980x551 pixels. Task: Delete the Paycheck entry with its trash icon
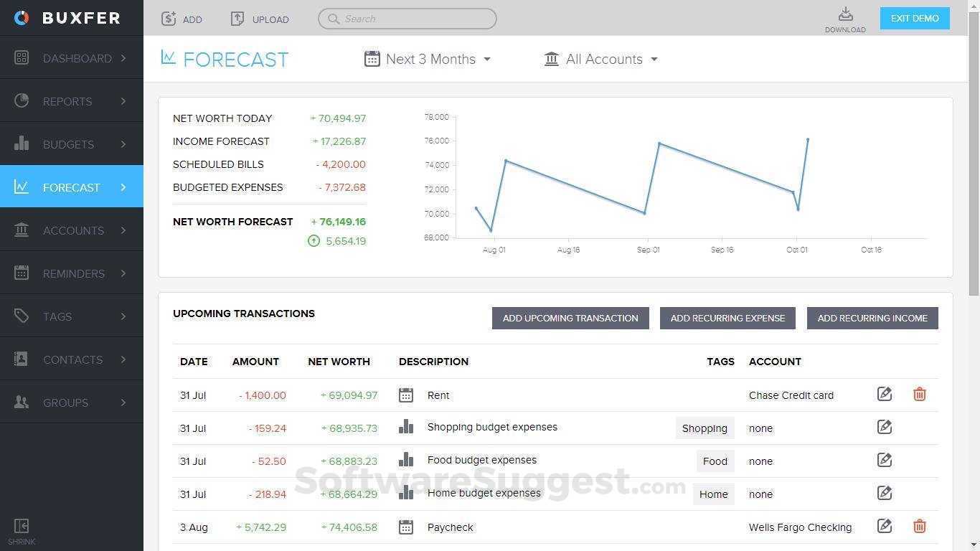(919, 526)
